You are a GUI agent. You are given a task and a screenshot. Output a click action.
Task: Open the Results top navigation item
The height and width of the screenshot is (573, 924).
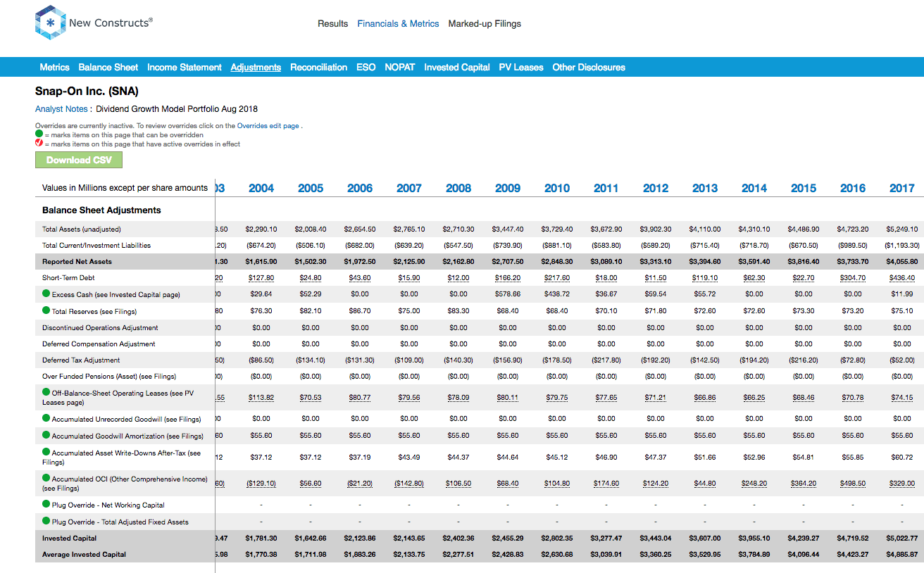[x=332, y=24]
